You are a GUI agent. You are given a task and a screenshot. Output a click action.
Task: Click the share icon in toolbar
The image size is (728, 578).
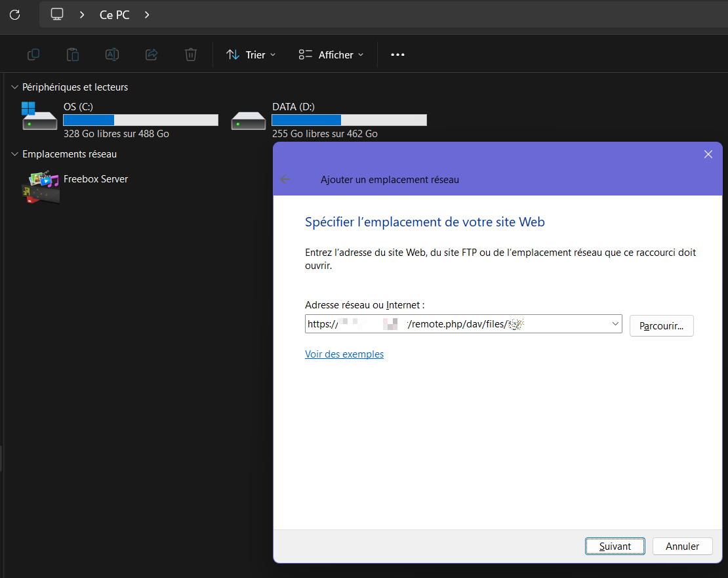click(x=152, y=54)
